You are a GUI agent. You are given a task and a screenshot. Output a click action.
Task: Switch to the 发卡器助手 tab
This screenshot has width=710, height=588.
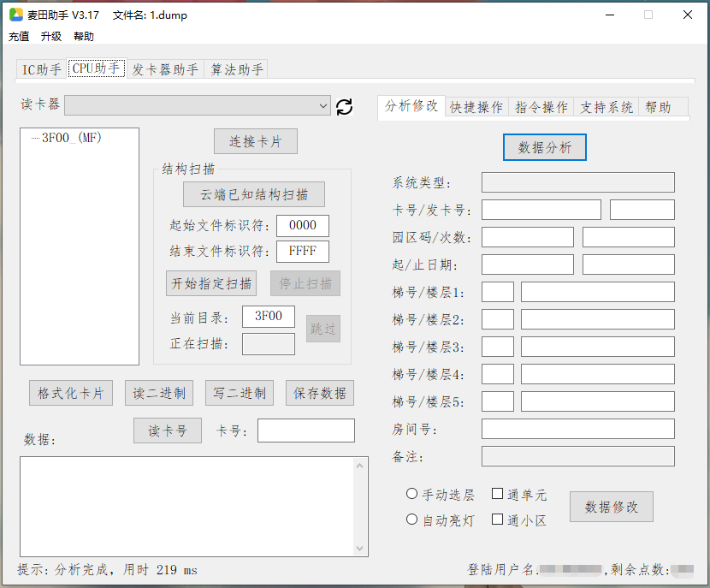click(x=165, y=68)
